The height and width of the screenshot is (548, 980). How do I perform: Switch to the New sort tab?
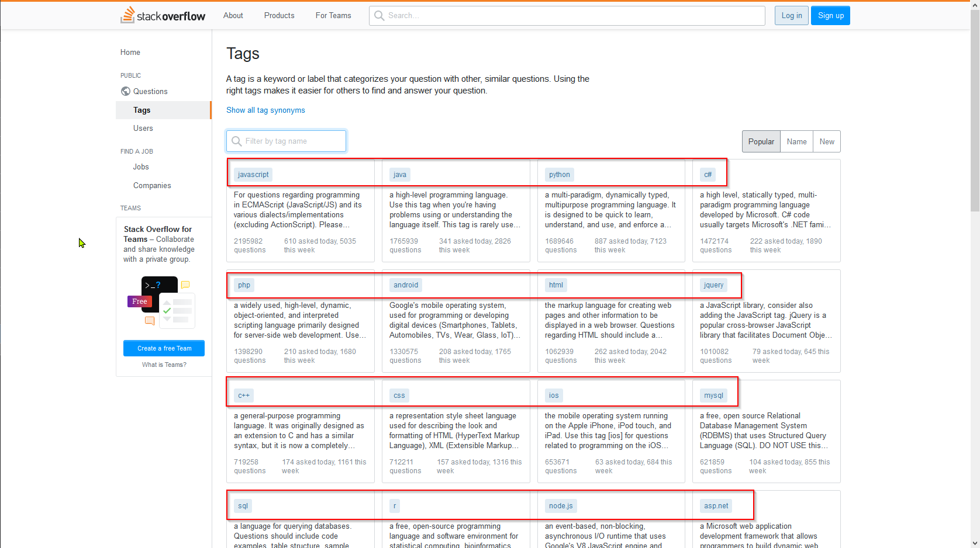(827, 141)
